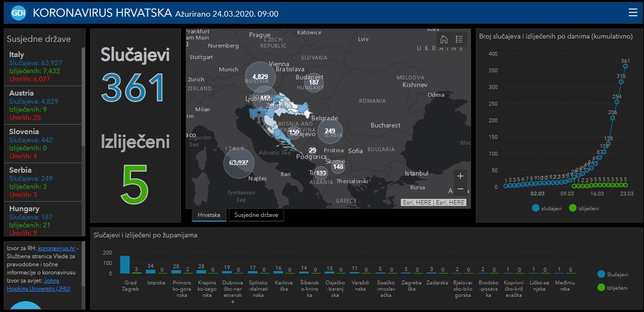The height and width of the screenshot is (312, 644).
Task: Click Italy's 'Umrlih: 6,077' text
Action: tap(29, 79)
